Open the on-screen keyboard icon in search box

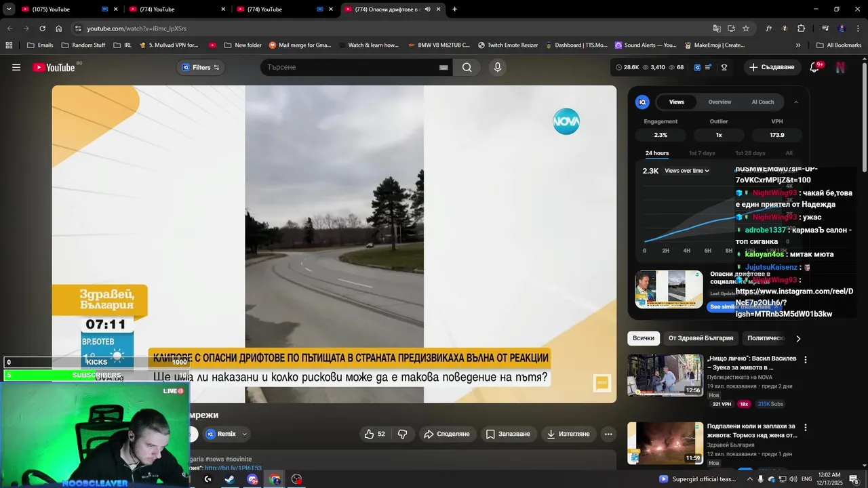click(443, 67)
